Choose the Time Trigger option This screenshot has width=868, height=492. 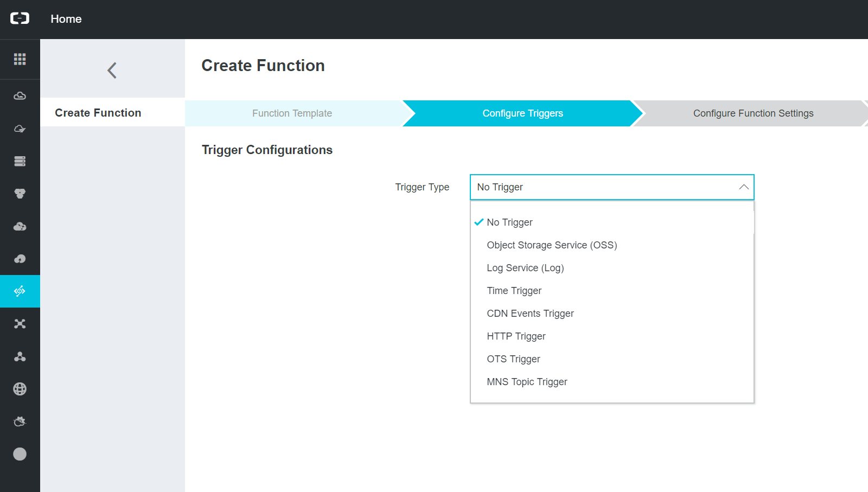point(612,291)
